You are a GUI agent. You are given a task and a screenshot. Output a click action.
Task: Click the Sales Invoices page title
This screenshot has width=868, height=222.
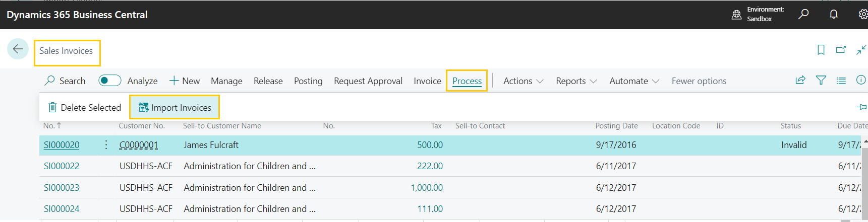coord(66,51)
